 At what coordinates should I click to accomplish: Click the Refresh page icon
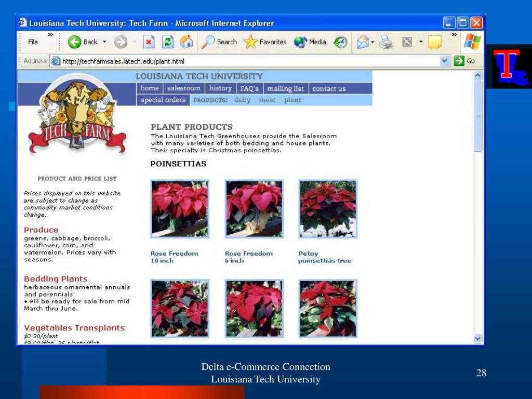tap(168, 42)
